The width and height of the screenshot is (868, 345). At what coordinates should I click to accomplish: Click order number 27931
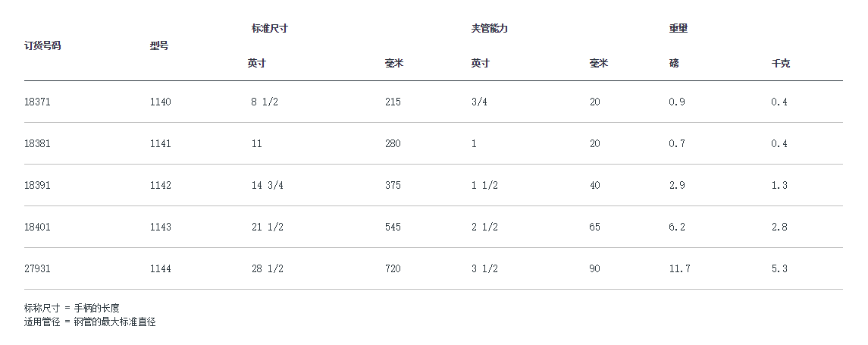click(36, 268)
